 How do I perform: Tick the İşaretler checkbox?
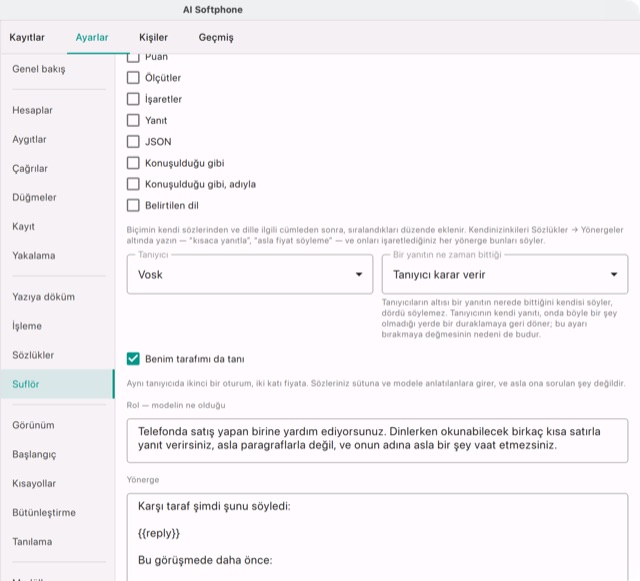(133, 99)
